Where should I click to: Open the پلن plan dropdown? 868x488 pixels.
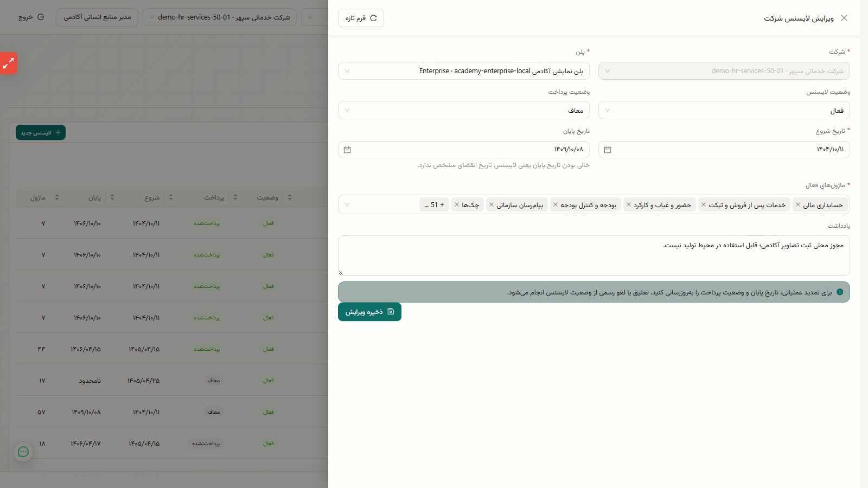(x=464, y=71)
